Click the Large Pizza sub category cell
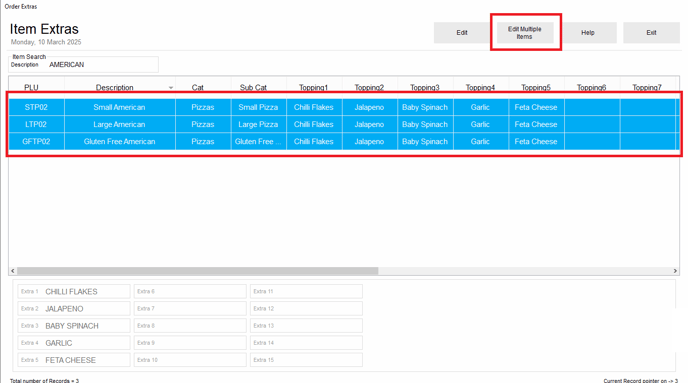Screen dimensions: 688x383 tap(259, 124)
